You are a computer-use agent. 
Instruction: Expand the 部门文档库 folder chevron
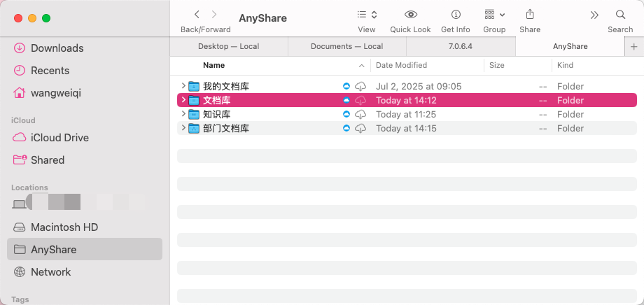click(183, 129)
